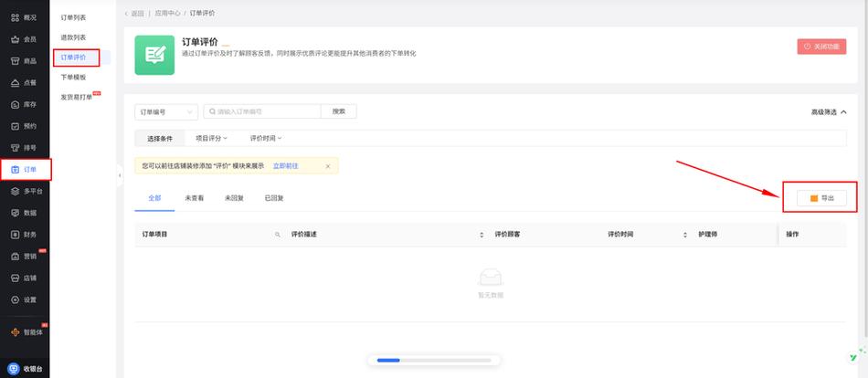Open the 设置 settings sidebar icon
The image size is (868, 378).
click(x=16, y=299)
